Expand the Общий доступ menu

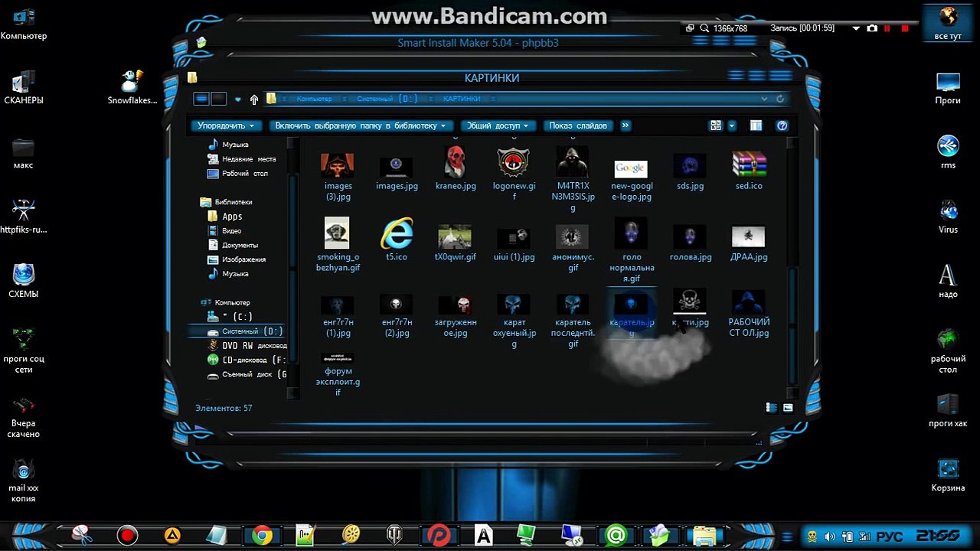(x=498, y=126)
